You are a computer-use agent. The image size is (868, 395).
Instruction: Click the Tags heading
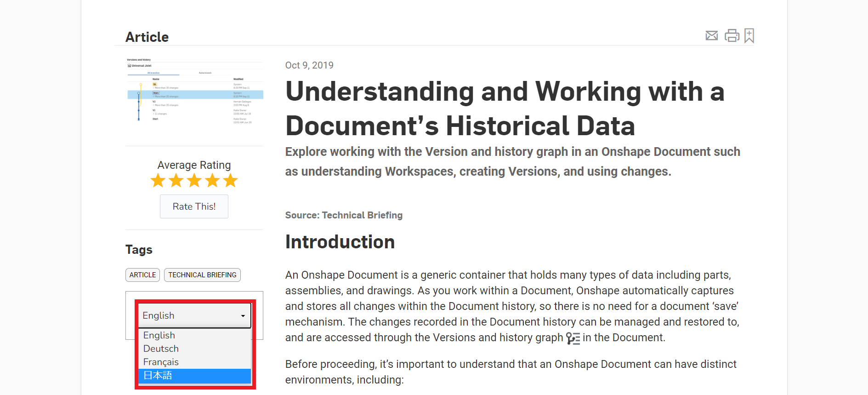pyautogui.click(x=139, y=250)
